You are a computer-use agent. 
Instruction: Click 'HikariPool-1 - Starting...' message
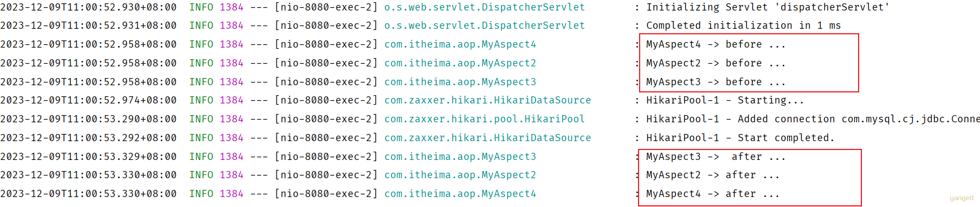[724, 100]
